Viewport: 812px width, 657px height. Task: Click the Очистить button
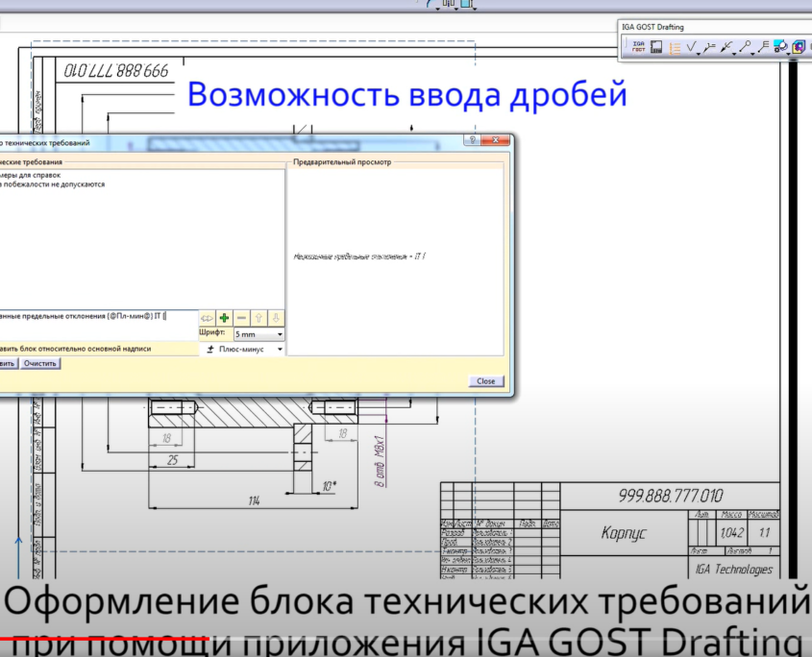tap(39, 363)
